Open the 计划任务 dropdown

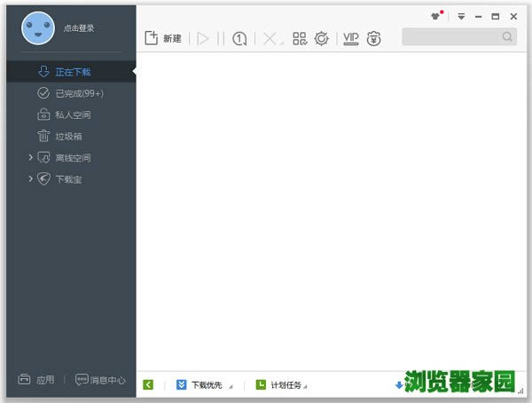pos(305,387)
